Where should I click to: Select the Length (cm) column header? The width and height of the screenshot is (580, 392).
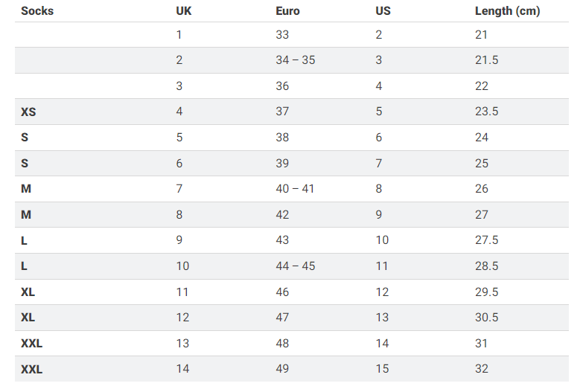pyautogui.click(x=507, y=11)
